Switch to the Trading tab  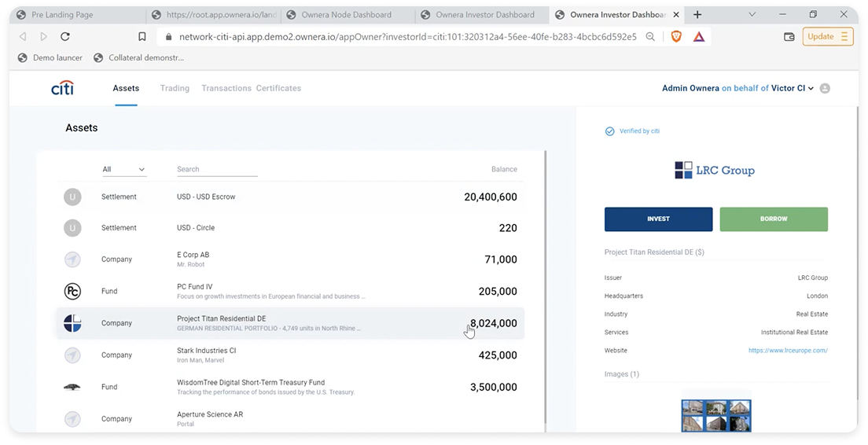coord(175,88)
